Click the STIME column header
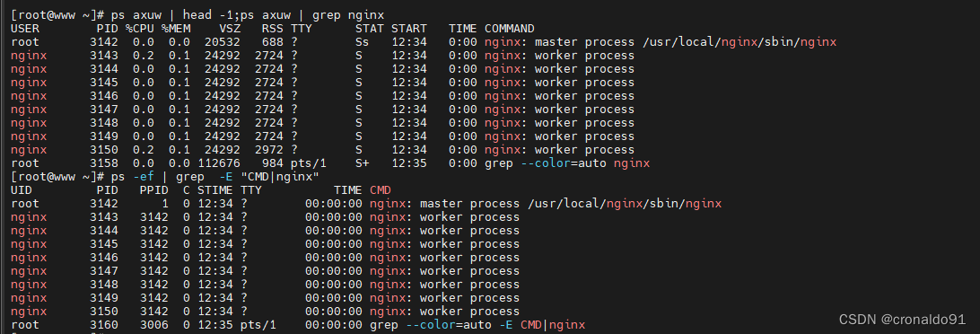The width and height of the screenshot is (980, 334). 215,190
